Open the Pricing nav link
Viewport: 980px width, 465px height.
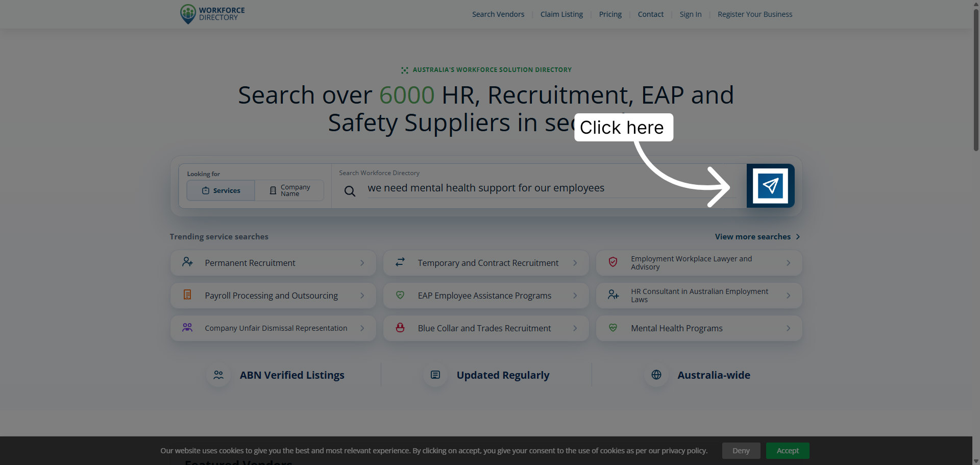click(x=610, y=14)
